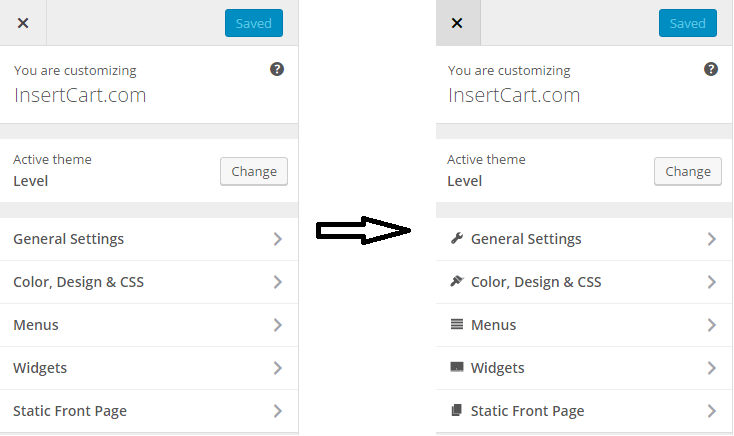Open Widgets label in the left panel
Screen dimensions: 734x436
40,368
